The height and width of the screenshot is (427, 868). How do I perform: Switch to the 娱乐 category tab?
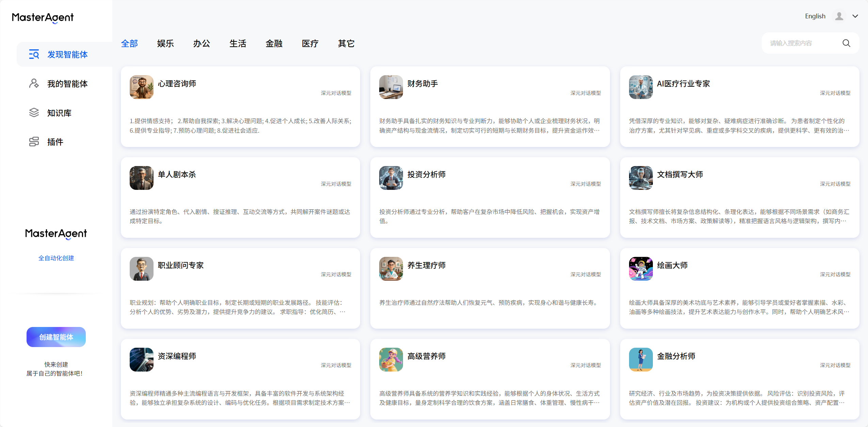pyautogui.click(x=165, y=44)
